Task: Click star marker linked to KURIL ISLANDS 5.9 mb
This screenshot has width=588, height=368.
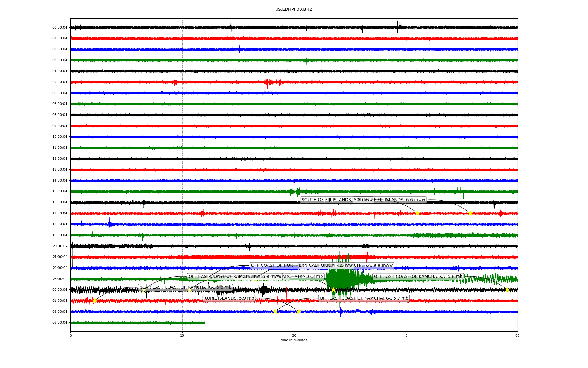Action: [x=299, y=312]
